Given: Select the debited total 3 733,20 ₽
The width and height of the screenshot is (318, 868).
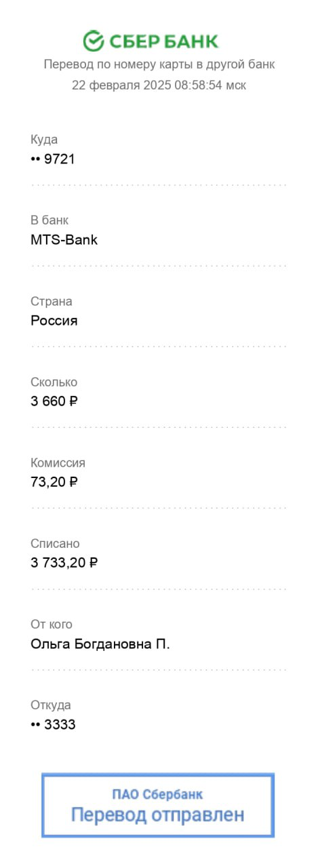Looking at the screenshot, I should [64, 563].
